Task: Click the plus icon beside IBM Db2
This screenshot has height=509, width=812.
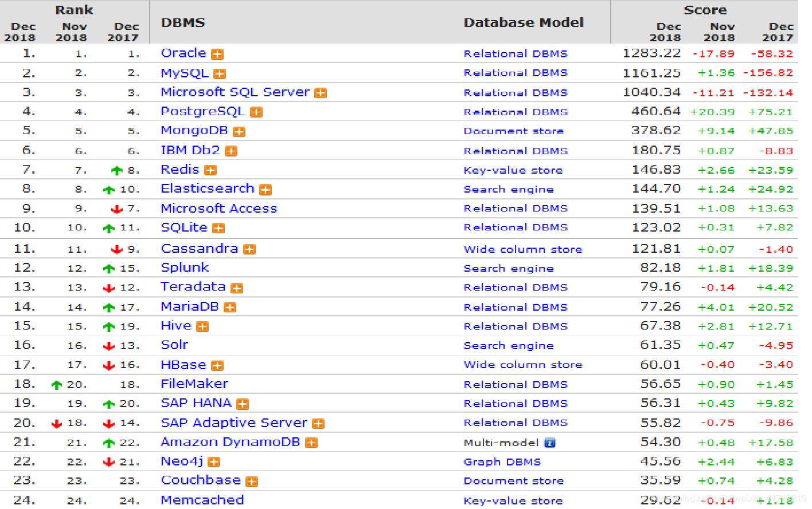Action: [231, 151]
